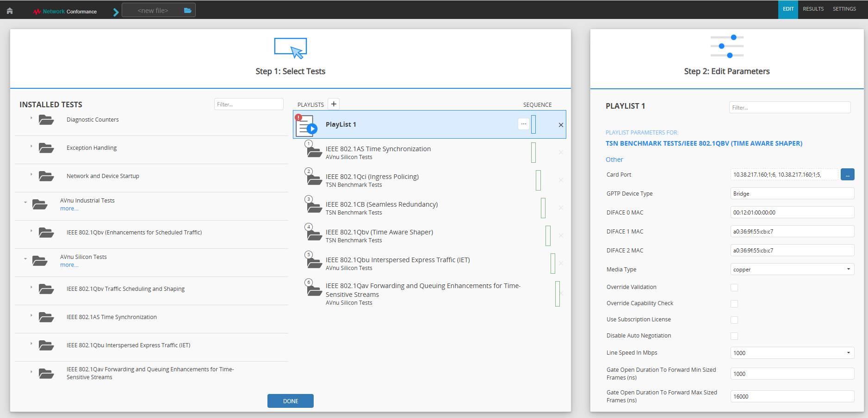Click the Other section heading
Screen dimensions: 868x418
[614, 160]
